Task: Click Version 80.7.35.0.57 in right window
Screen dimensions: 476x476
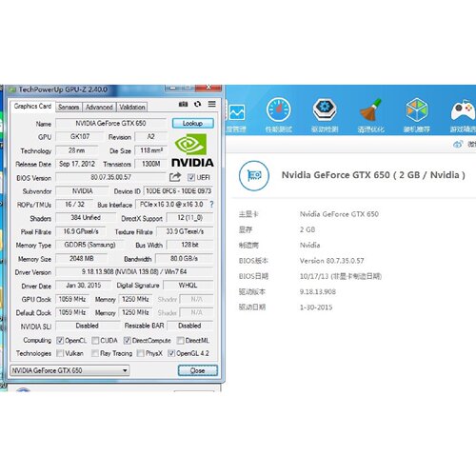Action: [x=332, y=261]
